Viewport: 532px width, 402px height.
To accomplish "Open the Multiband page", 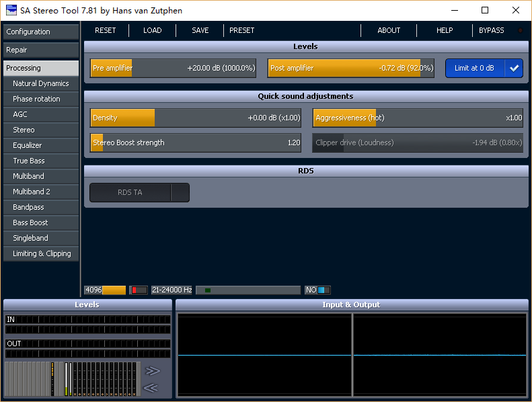I will point(41,176).
